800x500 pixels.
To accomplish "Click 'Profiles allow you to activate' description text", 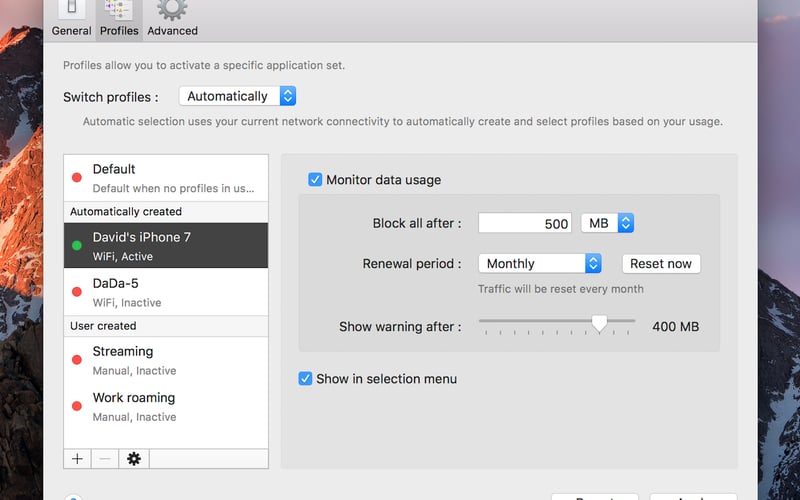I will [204, 65].
